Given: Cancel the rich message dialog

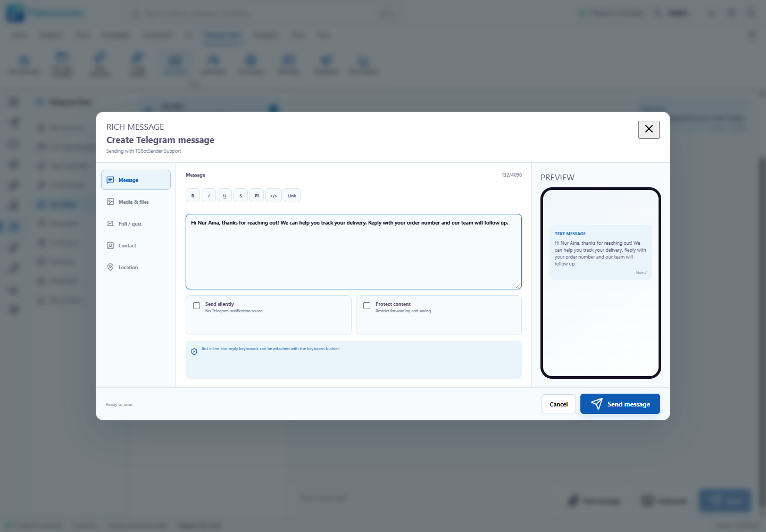Looking at the screenshot, I should [x=559, y=404].
